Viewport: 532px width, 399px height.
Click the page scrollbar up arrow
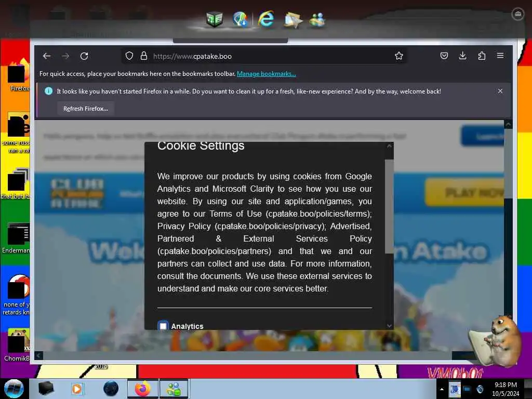click(x=508, y=125)
